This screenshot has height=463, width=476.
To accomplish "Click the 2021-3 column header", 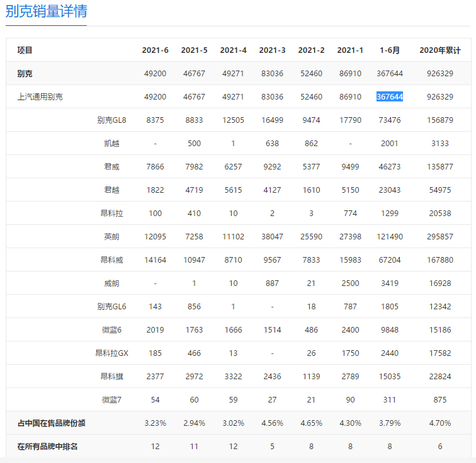I will 272,50.
